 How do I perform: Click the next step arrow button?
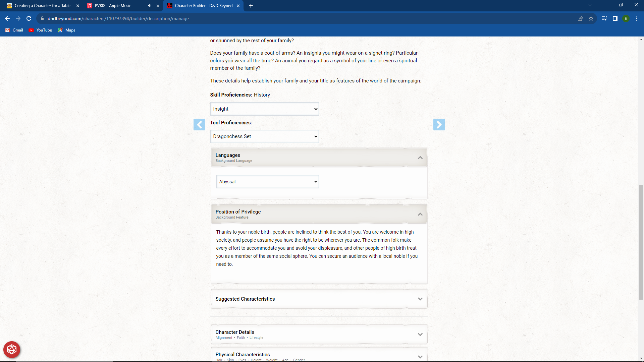(439, 124)
